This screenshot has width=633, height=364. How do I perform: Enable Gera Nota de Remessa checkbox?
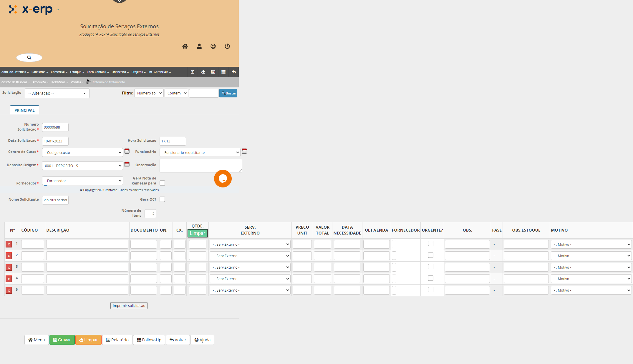point(162,183)
